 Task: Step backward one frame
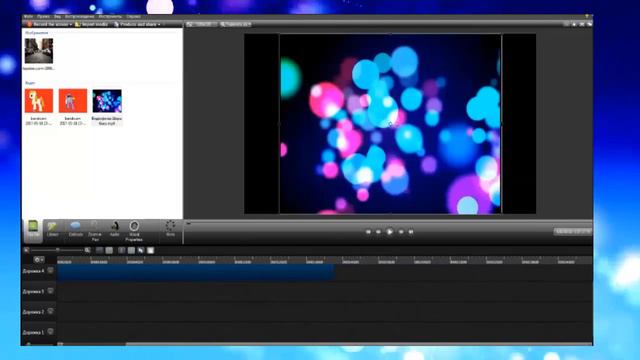[x=378, y=232]
